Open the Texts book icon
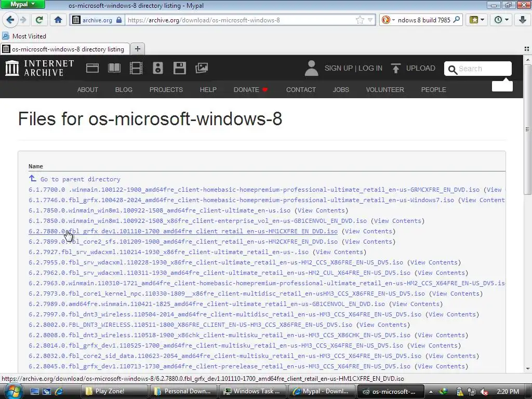532x399 pixels. 114,68
